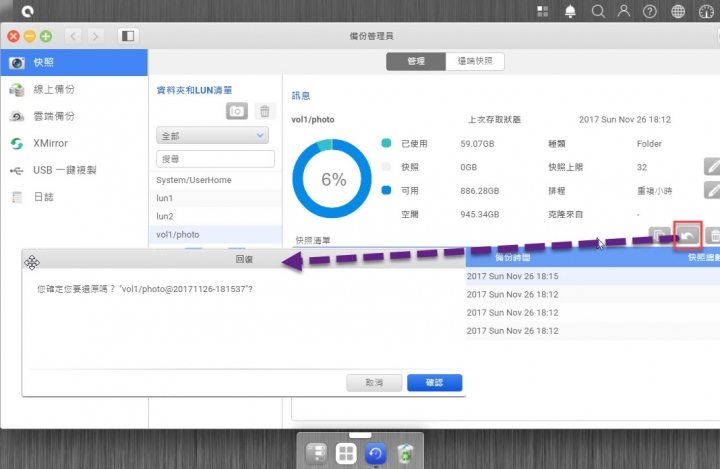Click the 搜尋 search field
The height and width of the screenshot is (469, 720).
click(215, 159)
